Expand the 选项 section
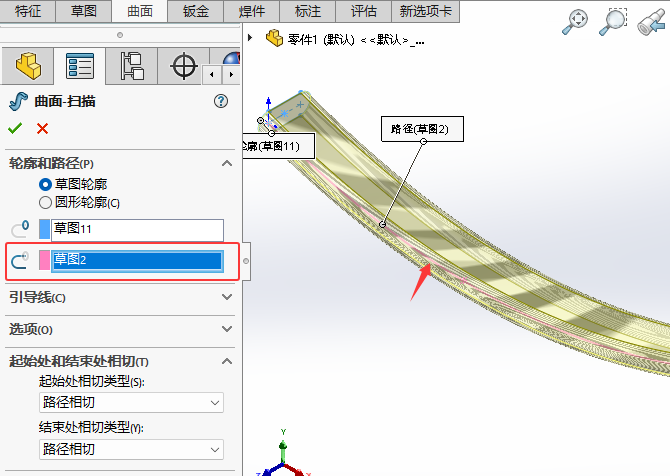 pos(227,329)
